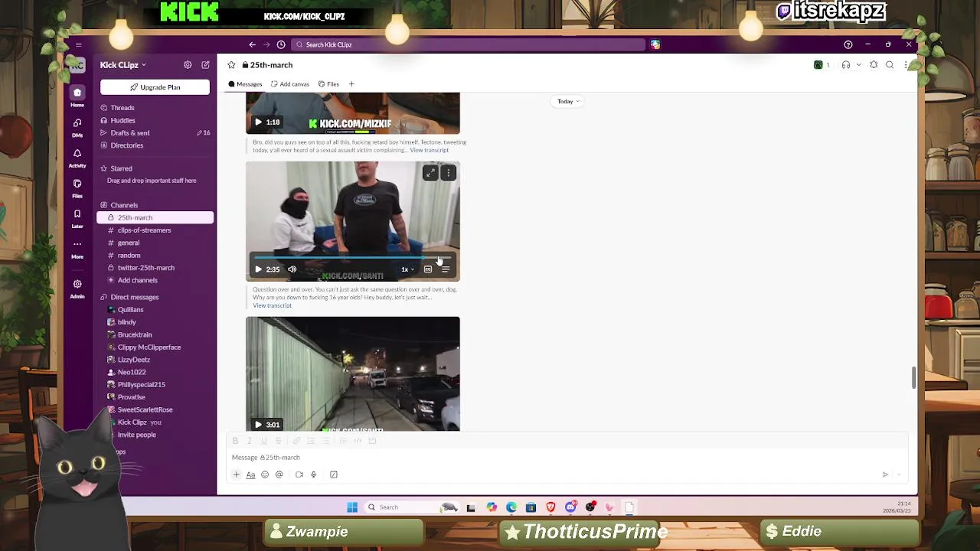Image resolution: width=980 pixels, height=551 pixels.
Task: Open Later bookmark in the sidebar
Action: click(x=77, y=218)
